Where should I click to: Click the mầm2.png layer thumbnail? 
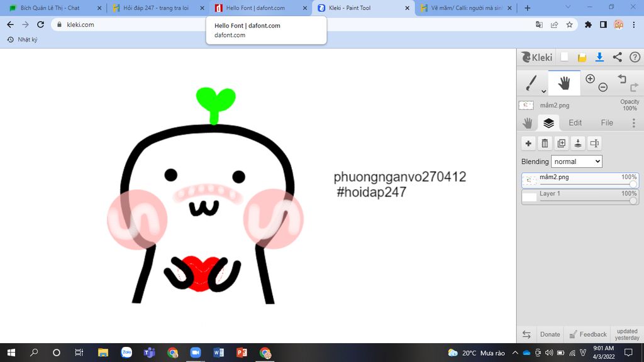[x=529, y=180]
